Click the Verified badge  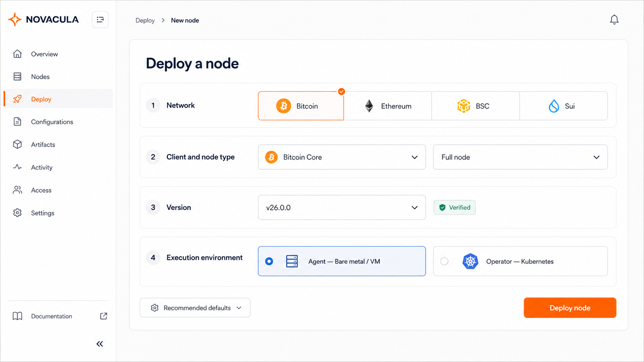click(454, 207)
